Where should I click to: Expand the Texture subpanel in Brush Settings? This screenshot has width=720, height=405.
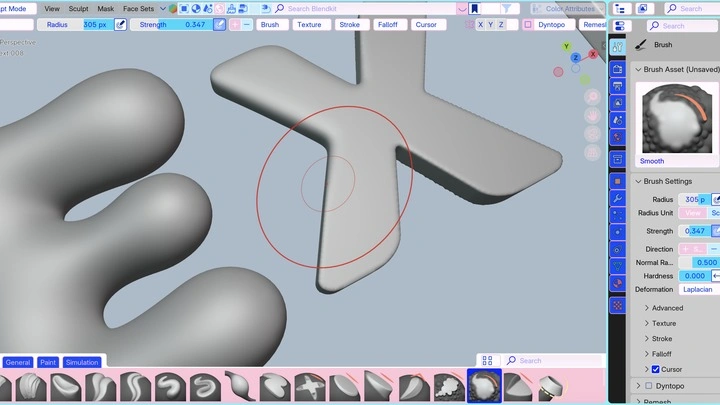point(660,323)
